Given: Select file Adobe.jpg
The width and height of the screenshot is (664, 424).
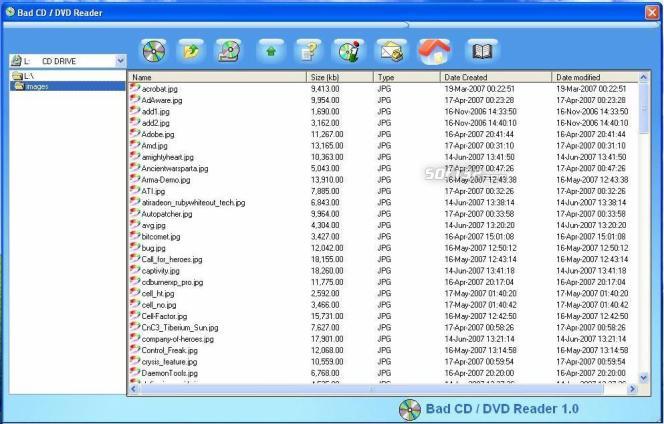Looking at the screenshot, I should point(158,135).
